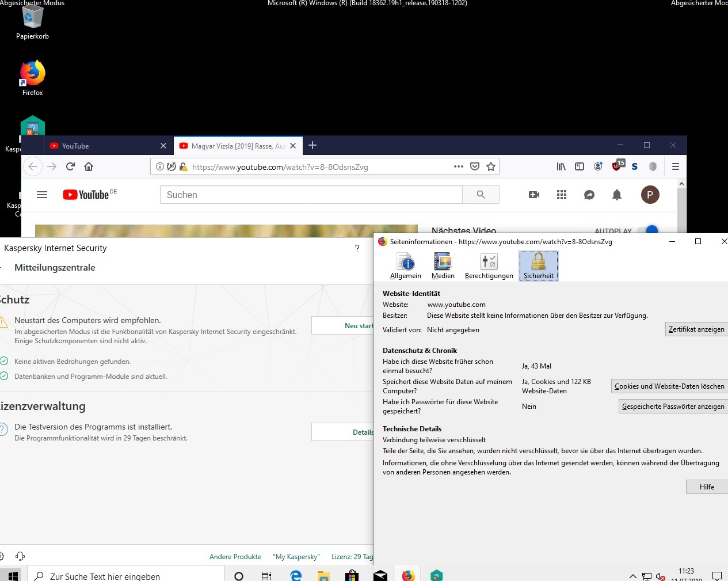Click the Neu start button in Kaspersky
The width and height of the screenshot is (728, 581).
click(x=342, y=325)
